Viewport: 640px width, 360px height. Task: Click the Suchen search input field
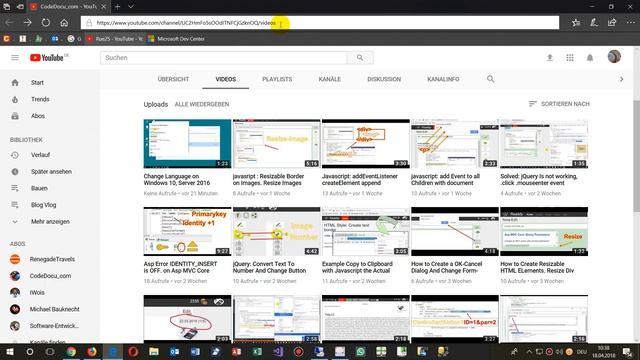tap(224, 58)
